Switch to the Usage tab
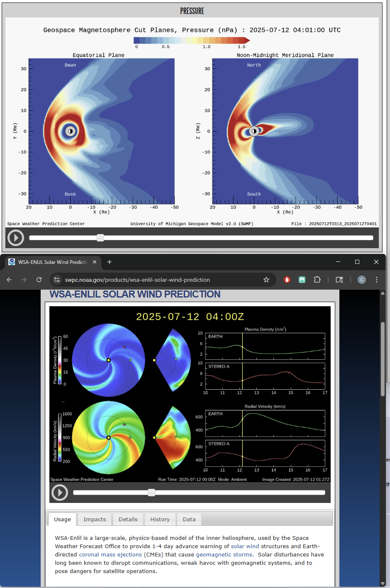Viewport: 390px width, 588px height. click(62, 519)
